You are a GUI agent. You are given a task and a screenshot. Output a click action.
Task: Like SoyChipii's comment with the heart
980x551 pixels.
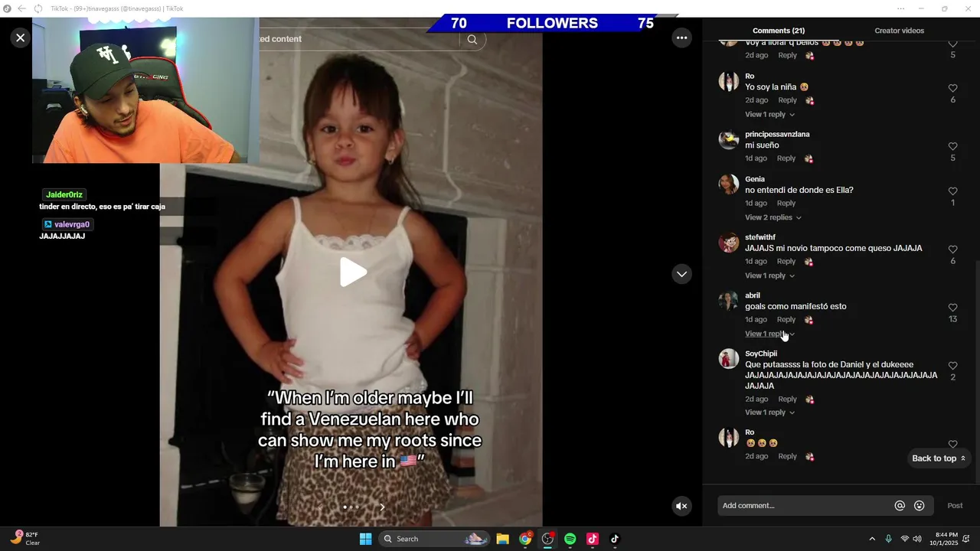(952, 366)
